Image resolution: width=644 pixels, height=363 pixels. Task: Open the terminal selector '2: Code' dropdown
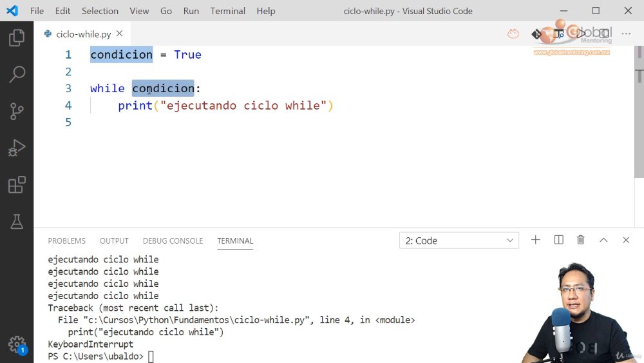[459, 240]
